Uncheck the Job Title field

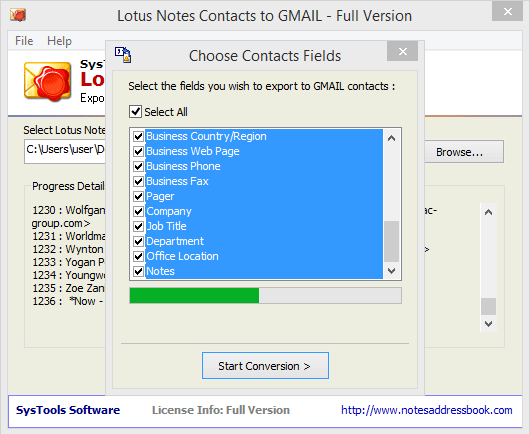click(x=138, y=226)
